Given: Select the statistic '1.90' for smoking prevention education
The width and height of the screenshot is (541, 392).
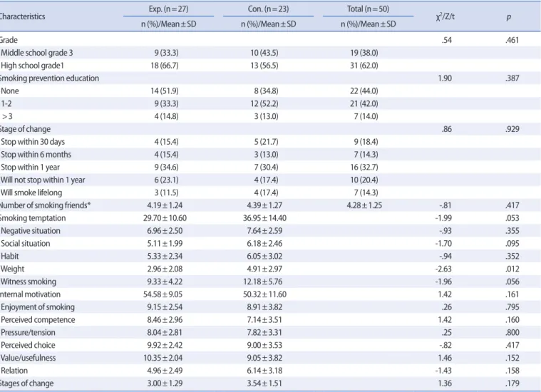Looking at the screenshot, I should tap(445, 78).
